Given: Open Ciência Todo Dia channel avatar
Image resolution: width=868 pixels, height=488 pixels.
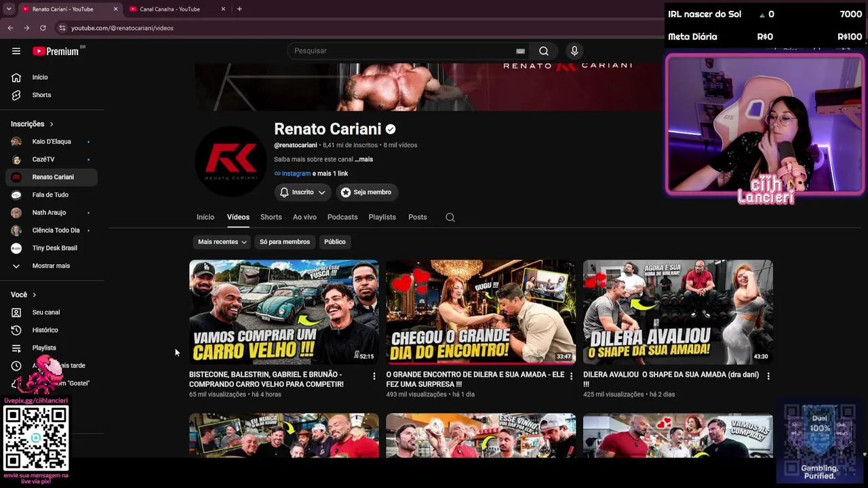Looking at the screenshot, I should 16,230.
